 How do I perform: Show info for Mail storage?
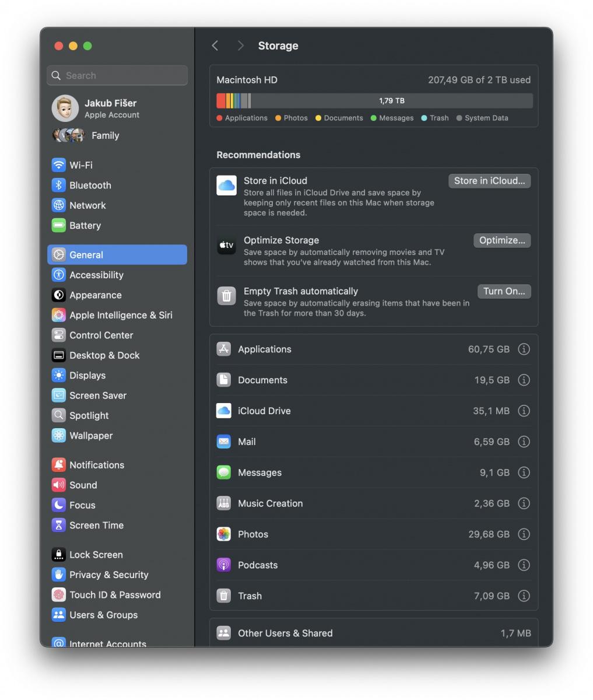(524, 442)
